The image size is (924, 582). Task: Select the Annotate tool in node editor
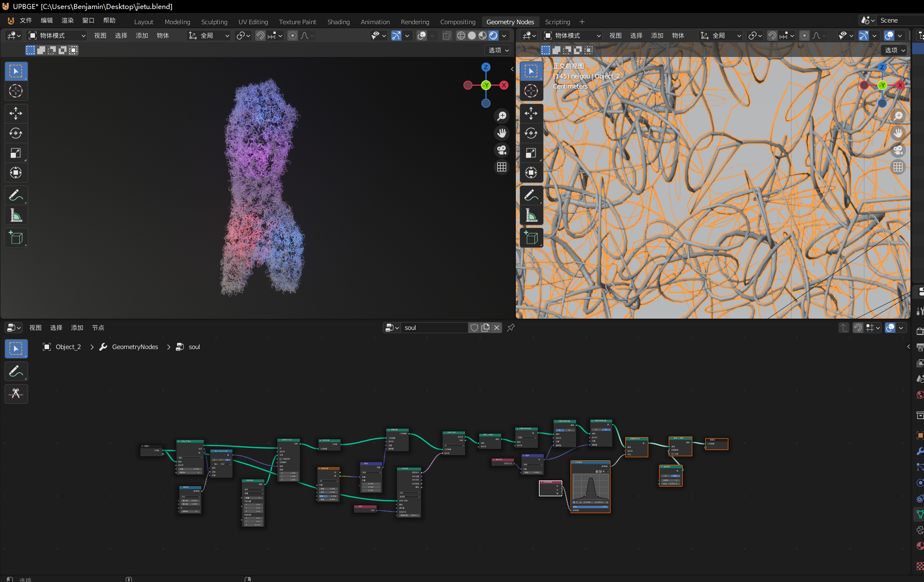16,371
